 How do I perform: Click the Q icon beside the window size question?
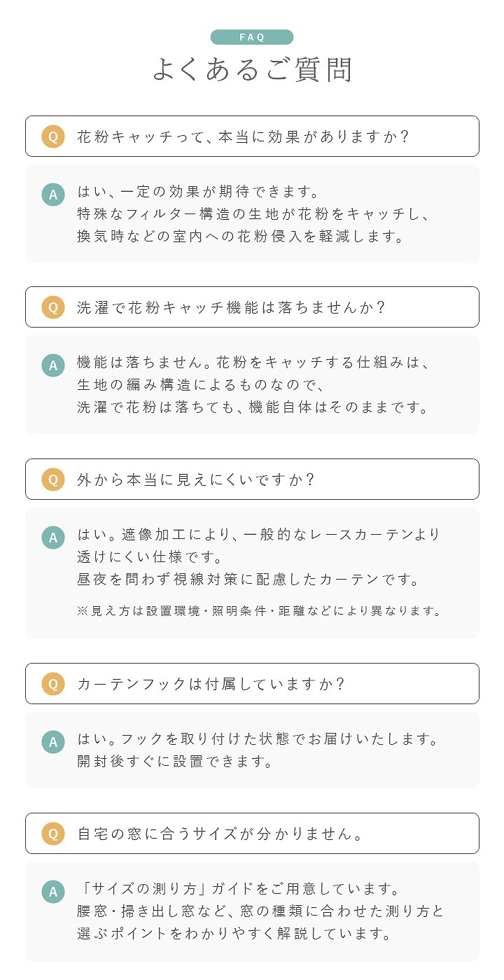tap(52, 833)
